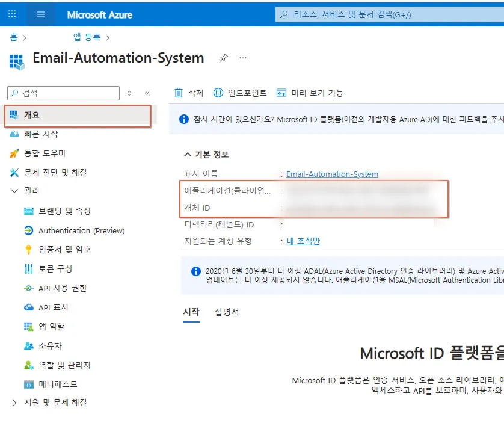This screenshot has height=426, width=504.
Task: Click the feedback banner info icon
Action: click(184, 119)
